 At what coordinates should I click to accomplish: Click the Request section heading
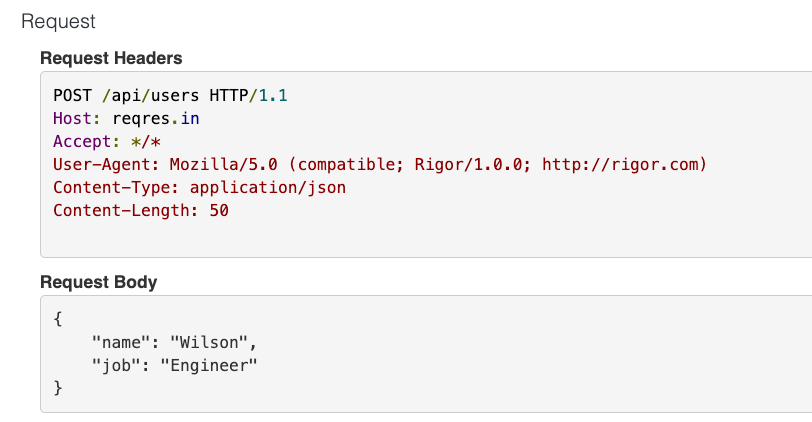pyautogui.click(x=58, y=22)
